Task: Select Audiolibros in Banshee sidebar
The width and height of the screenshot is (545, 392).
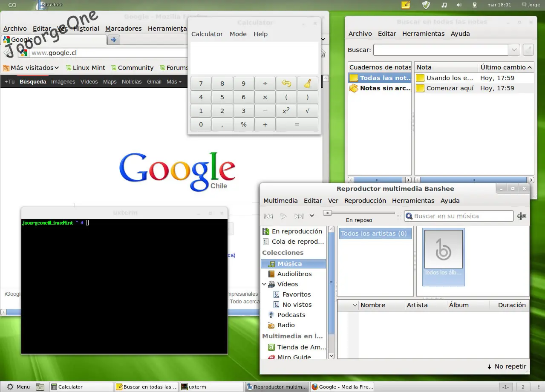Action: tap(294, 274)
